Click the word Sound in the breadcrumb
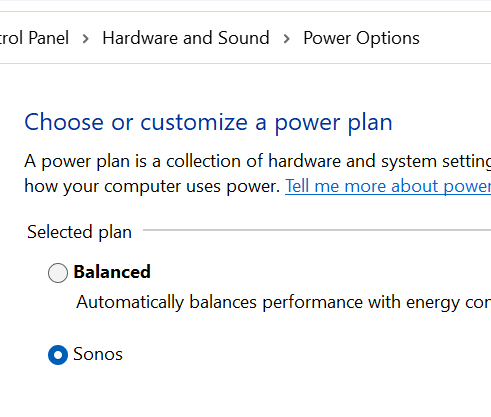Image resolution: width=491 pixels, height=417 pixels. tap(244, 38)
